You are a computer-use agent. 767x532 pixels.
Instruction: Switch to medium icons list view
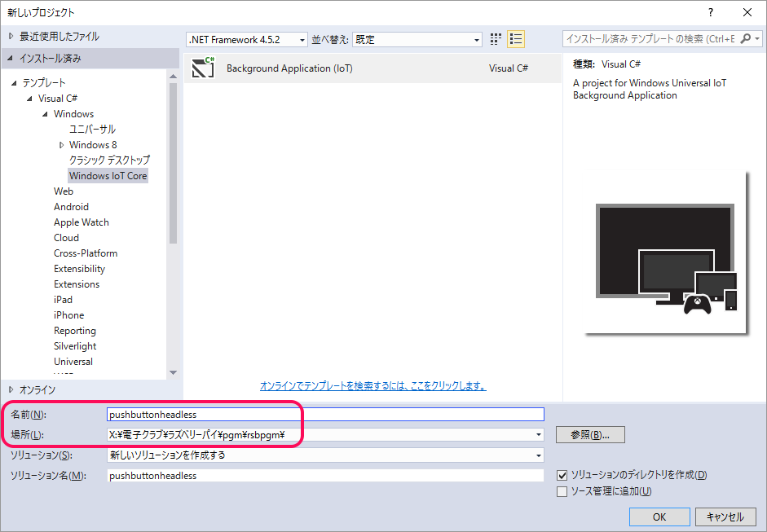pyautogui.click(x=515, y=39)
